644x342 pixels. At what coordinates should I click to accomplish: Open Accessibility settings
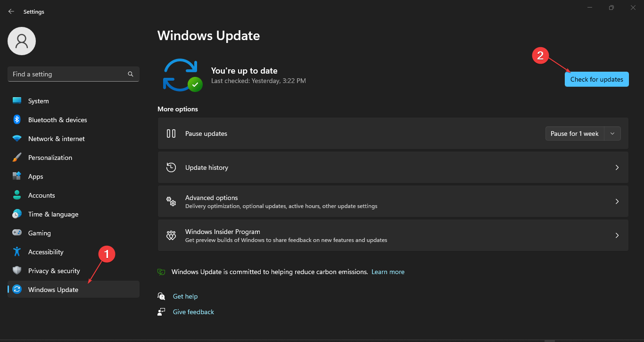click(74, 252)
